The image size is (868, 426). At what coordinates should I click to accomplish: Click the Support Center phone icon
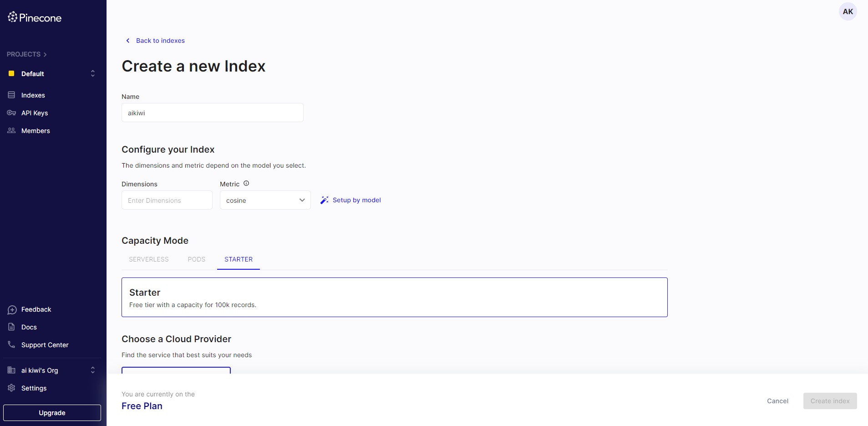pos(11,344)
